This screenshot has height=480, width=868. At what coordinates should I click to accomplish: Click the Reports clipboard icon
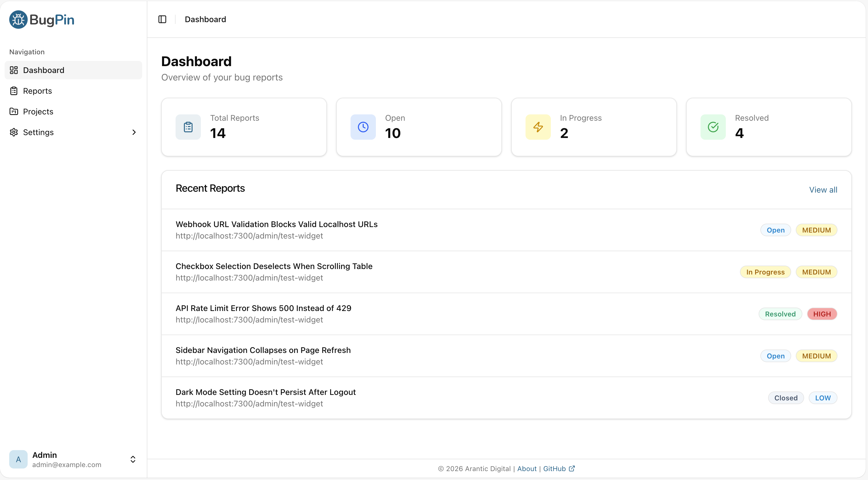pos(14,91)
